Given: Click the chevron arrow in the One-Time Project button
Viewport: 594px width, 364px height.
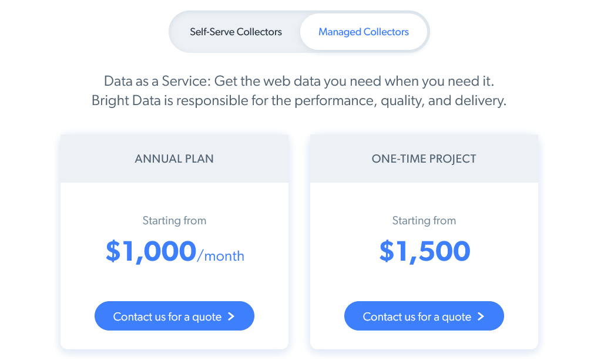Looking at the screenshot, I should tap(481, 316).
